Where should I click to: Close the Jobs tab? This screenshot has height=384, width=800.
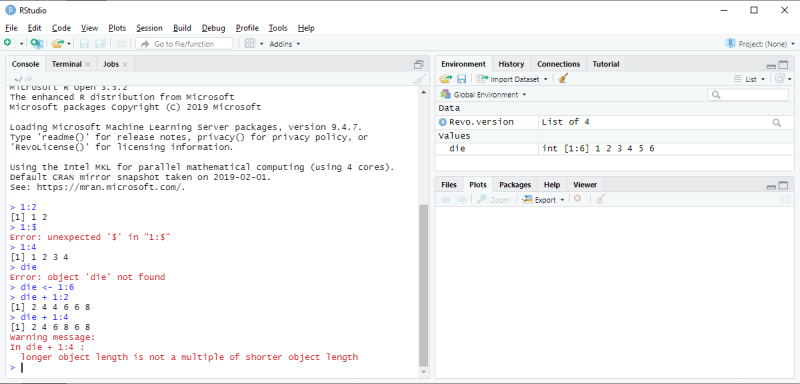click(125, 64)
